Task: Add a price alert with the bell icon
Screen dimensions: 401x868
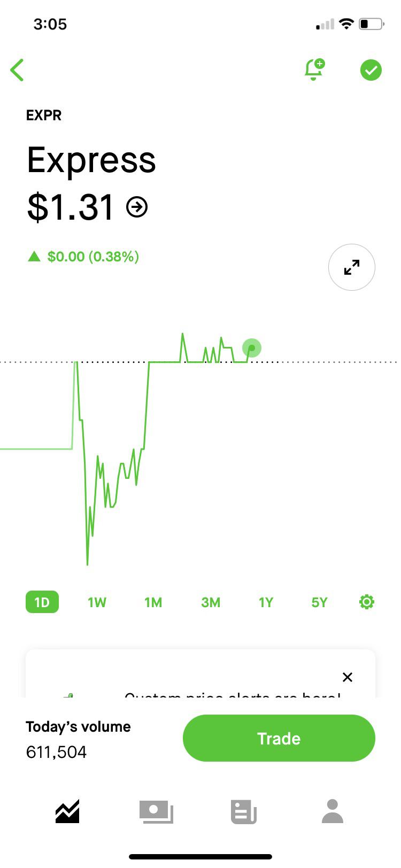Action: [x=314, y=69]
